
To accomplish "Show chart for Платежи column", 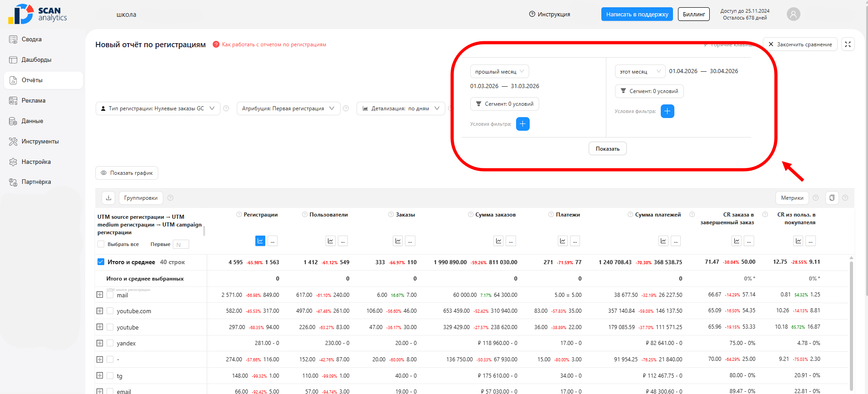I will [563, 241].
